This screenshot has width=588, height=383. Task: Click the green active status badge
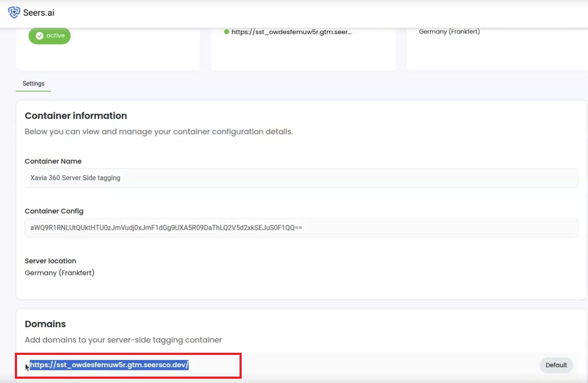(x=49, y=36)
